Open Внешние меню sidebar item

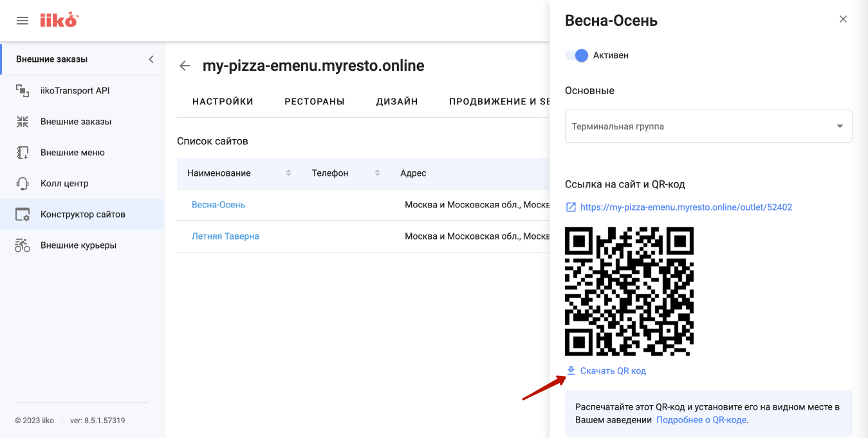(x=72, y=153)
